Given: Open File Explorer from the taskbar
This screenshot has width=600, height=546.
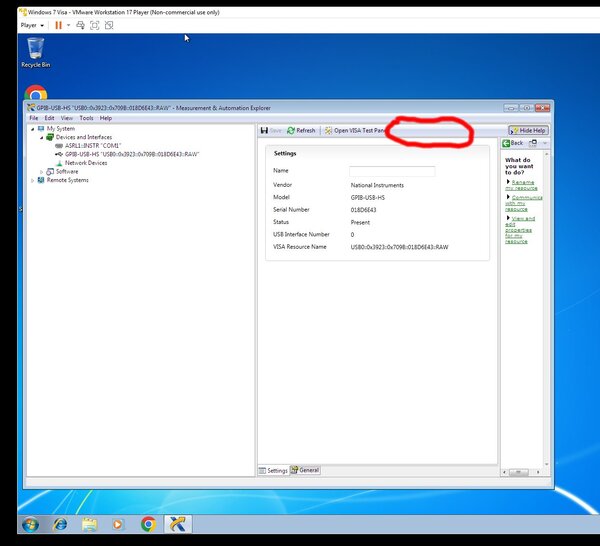Looking at the screenshot, I should pyautogui.click(x=90, y=524).
